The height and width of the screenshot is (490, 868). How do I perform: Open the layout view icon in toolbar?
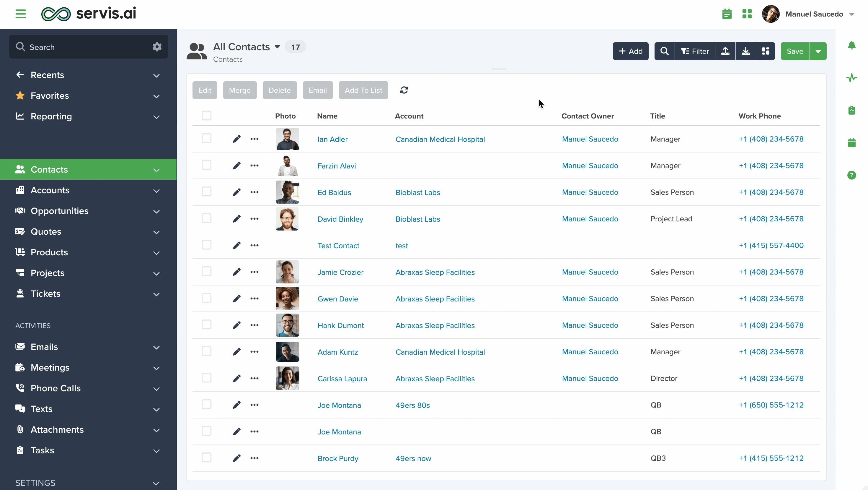pyautogui.click(x=765, y=51)
